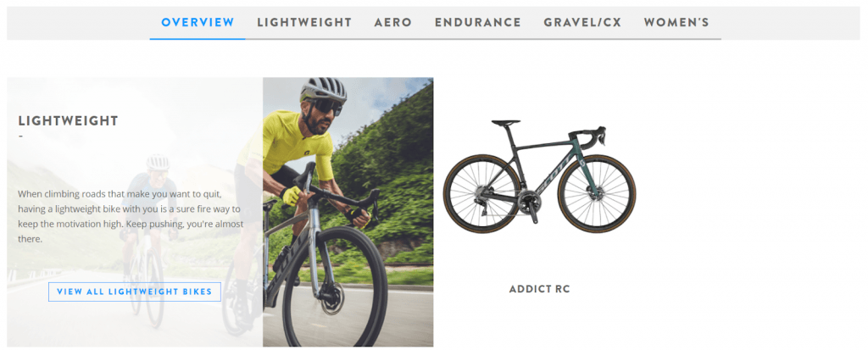Image resolution: width=868 pixels, height=350 pixels.
Task: Click View All Lightweight Bikes button
Action: point(135,292)
